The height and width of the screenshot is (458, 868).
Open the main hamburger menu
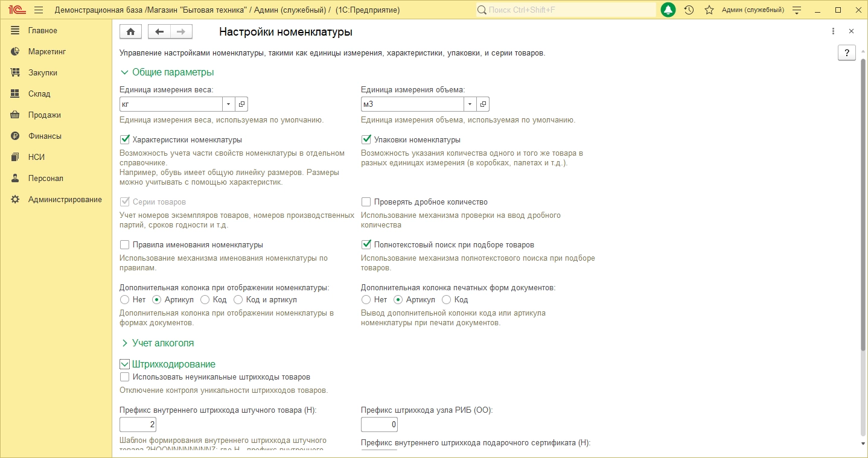pos(39,10)
